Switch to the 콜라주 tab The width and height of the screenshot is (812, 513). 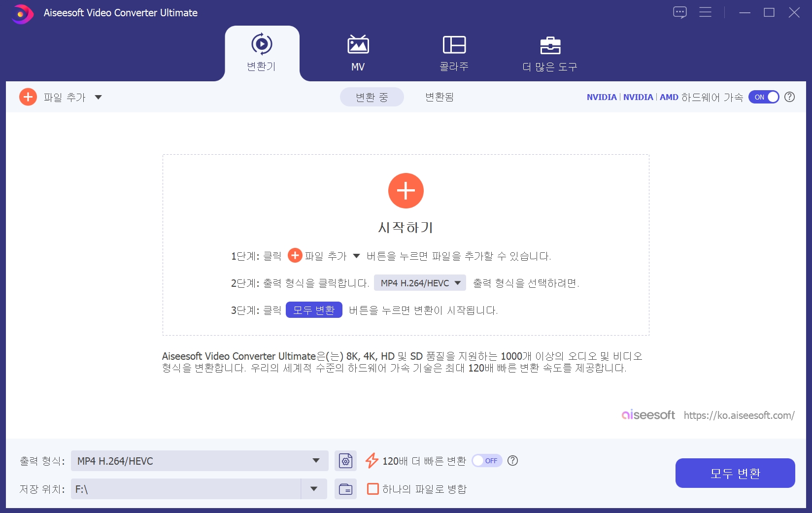pos(454,53)
